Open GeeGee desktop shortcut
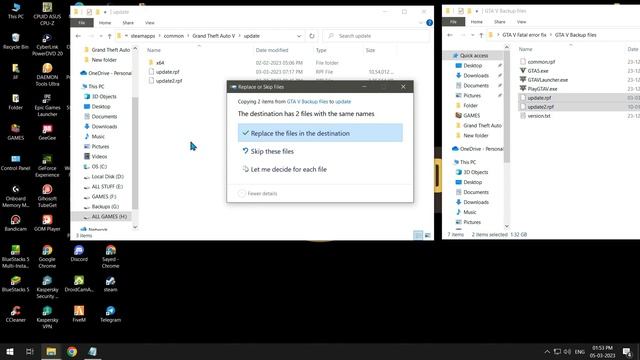640x360 pixels. coord(47,132)
